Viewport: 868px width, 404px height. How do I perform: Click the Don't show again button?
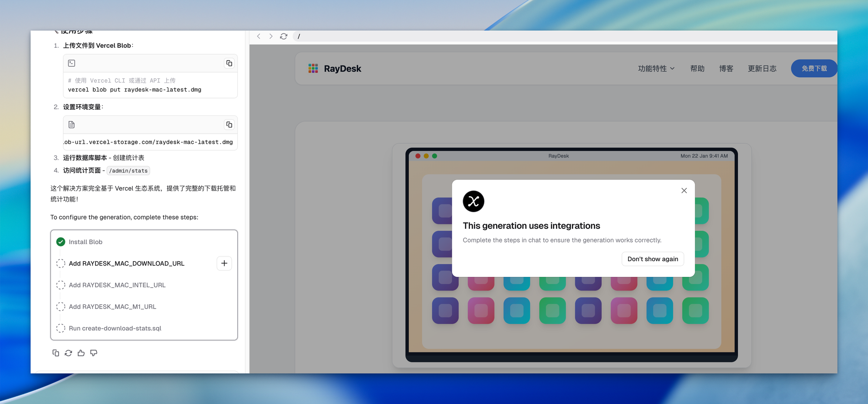(x=652, y=259)
